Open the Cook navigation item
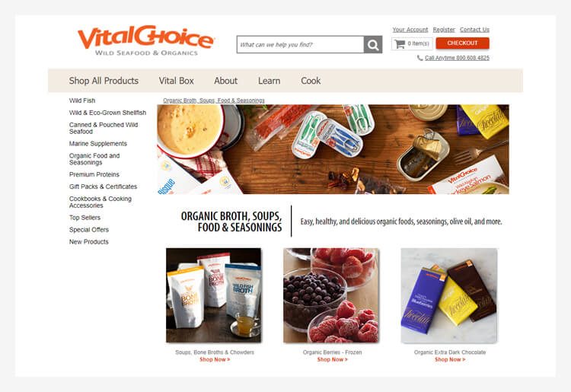 click(x=311, y=81)
